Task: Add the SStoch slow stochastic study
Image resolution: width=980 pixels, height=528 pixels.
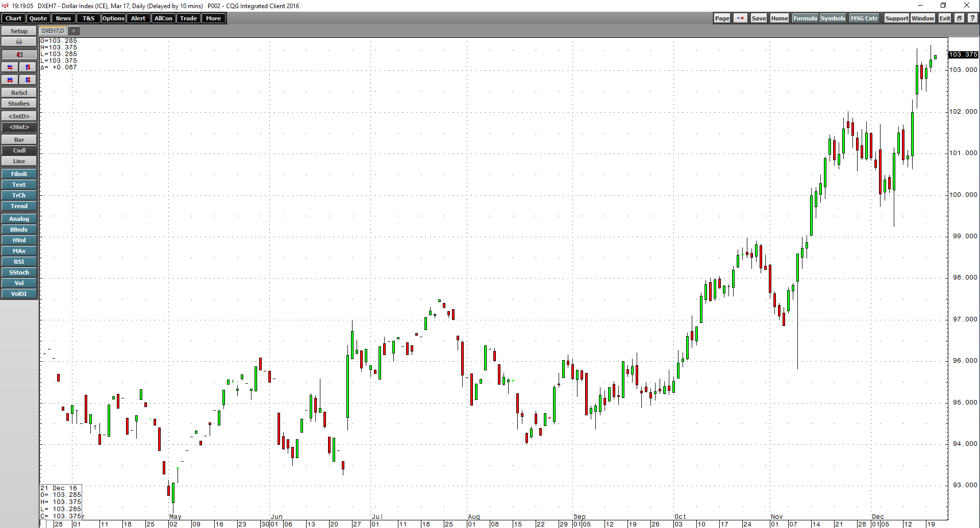Action: [19, 272]
